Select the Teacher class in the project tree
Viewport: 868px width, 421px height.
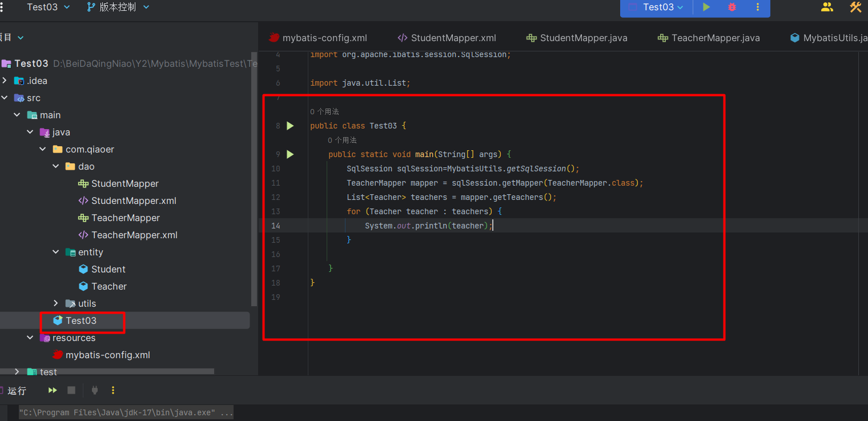(x=108, y=286)
